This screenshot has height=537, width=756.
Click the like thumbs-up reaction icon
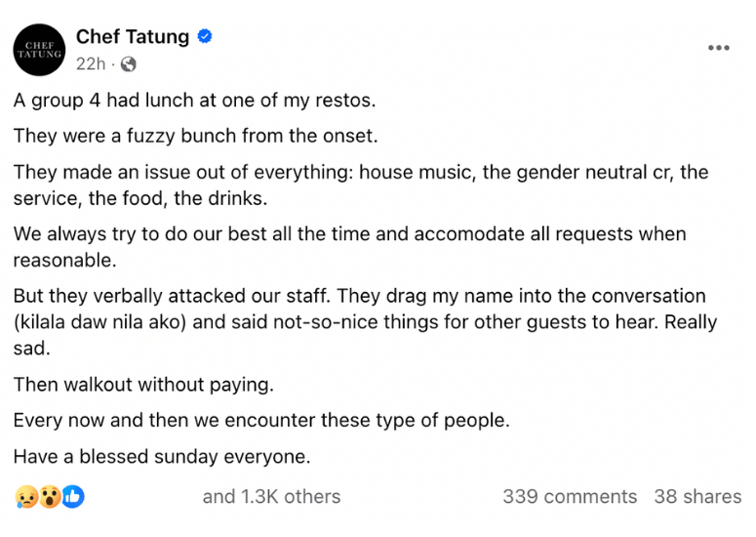(x=73, y=496)
